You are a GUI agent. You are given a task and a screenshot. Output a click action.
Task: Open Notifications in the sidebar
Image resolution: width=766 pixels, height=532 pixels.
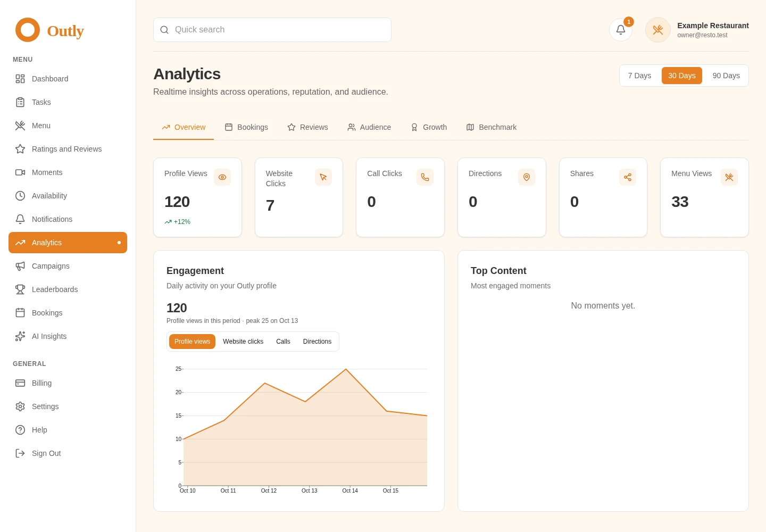click(x=68, y=219)
